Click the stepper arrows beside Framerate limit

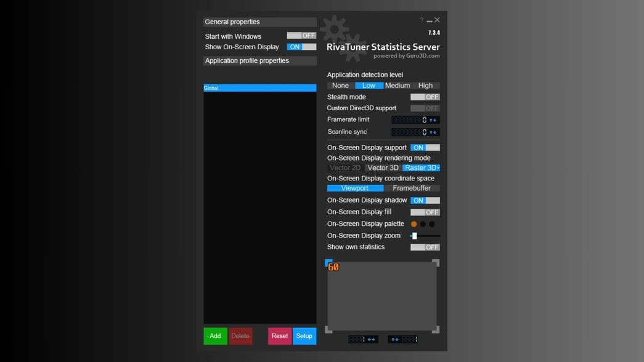pyautogui.click(x=431, y=119)
